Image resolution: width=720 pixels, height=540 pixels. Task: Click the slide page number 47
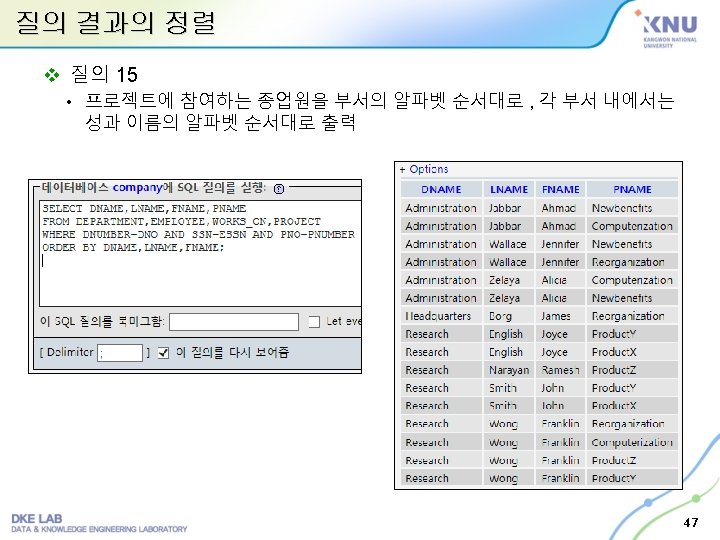tap(691, 523)
